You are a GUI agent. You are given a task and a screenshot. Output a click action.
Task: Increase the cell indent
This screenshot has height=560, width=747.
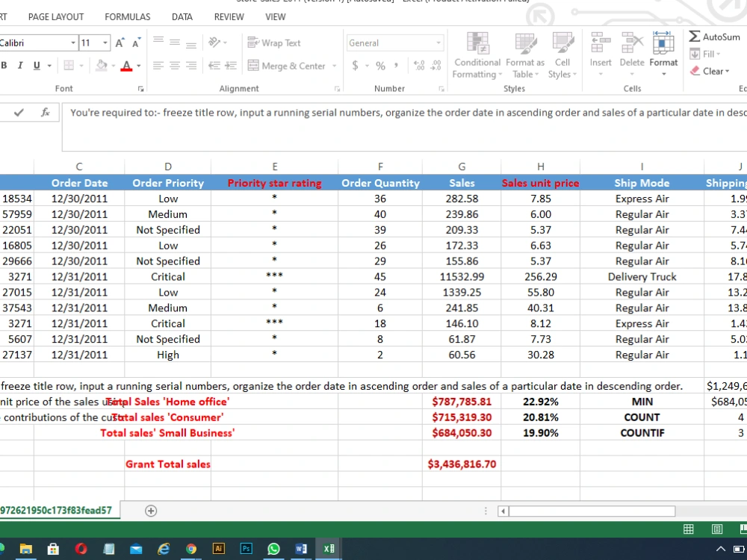[x=231, y=66]
